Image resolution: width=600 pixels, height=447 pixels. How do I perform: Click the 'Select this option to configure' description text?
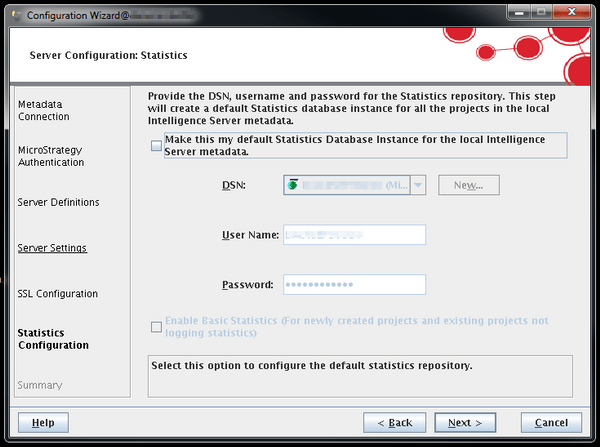tap(312, 365)
